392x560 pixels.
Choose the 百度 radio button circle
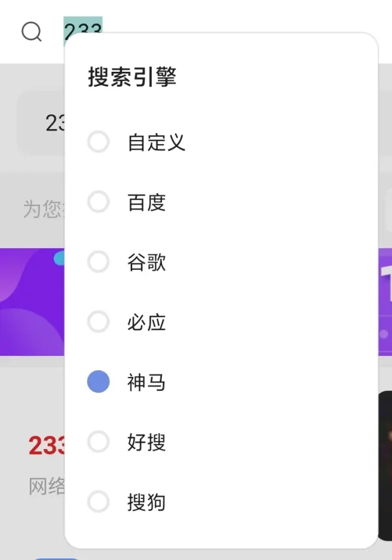(x=99, y=202)
